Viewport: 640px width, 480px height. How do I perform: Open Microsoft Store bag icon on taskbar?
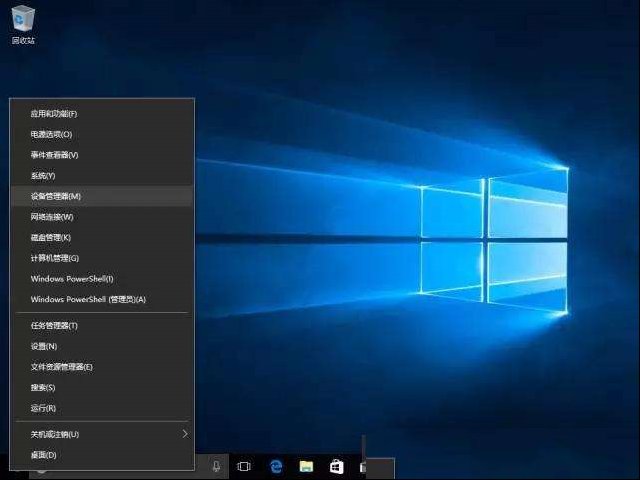pos(336,466)
